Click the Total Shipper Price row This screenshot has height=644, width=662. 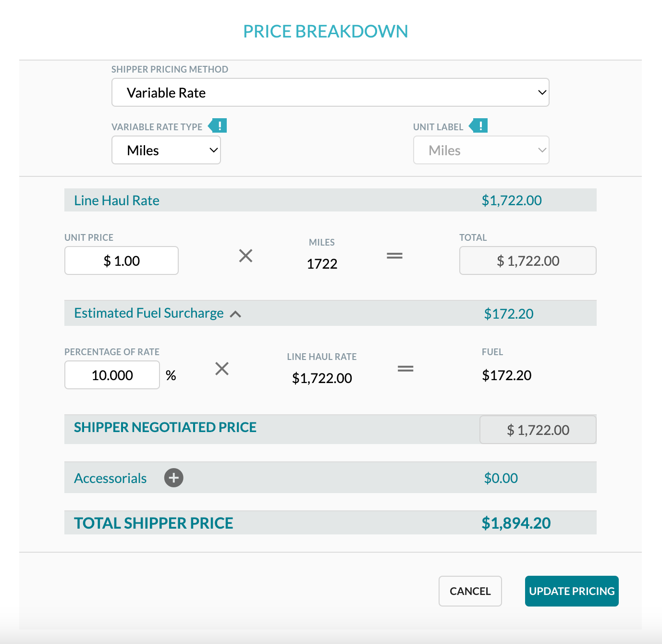[330, 522]
